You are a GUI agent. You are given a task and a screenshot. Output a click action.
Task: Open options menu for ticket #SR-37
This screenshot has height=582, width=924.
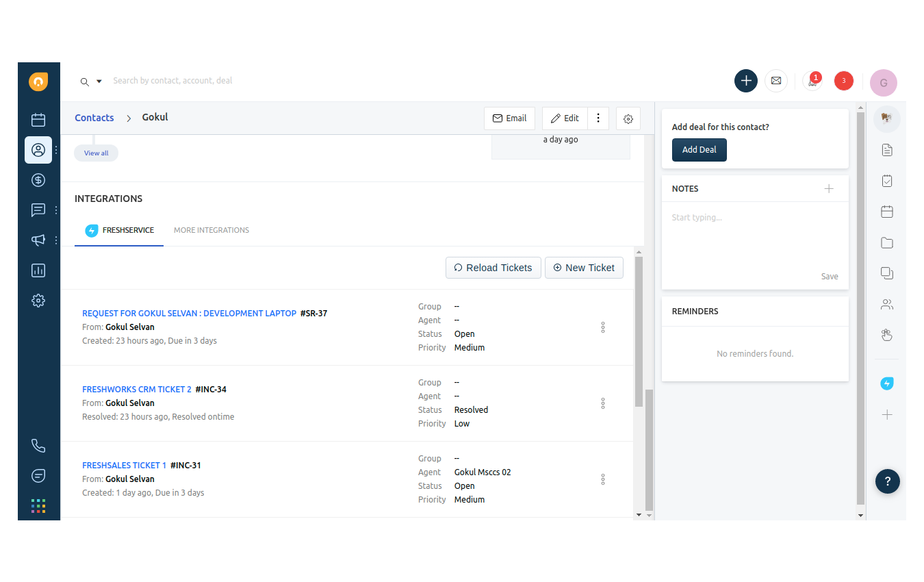(x=603, y=327)
